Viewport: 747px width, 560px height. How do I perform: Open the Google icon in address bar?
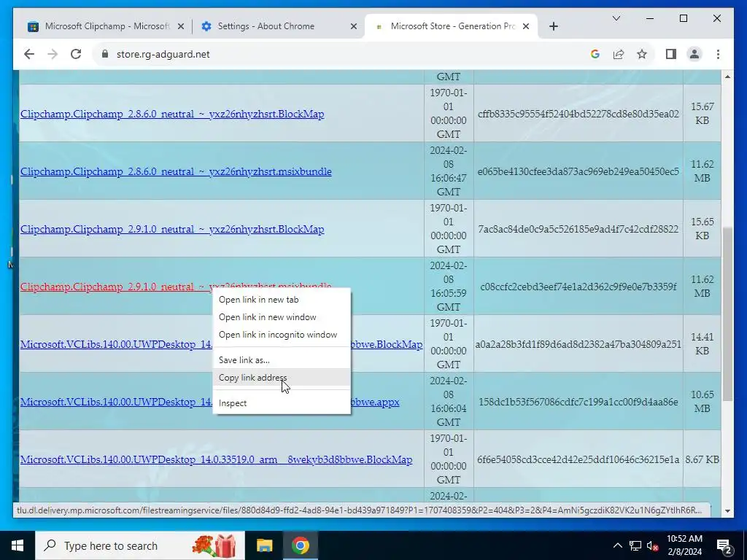pyautogui.click(x=595, y=54)
